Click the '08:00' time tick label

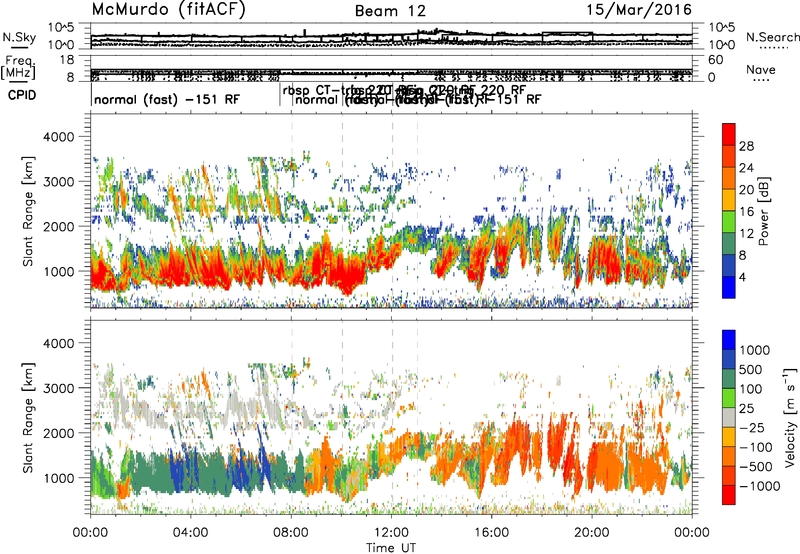pos(291,533)
